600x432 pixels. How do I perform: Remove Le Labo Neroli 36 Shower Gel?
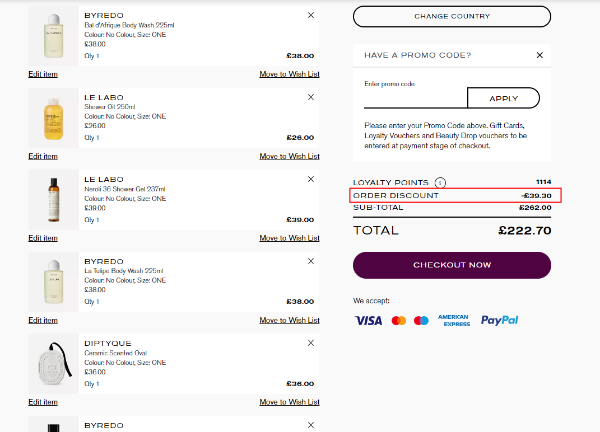(x=311, y=179)
